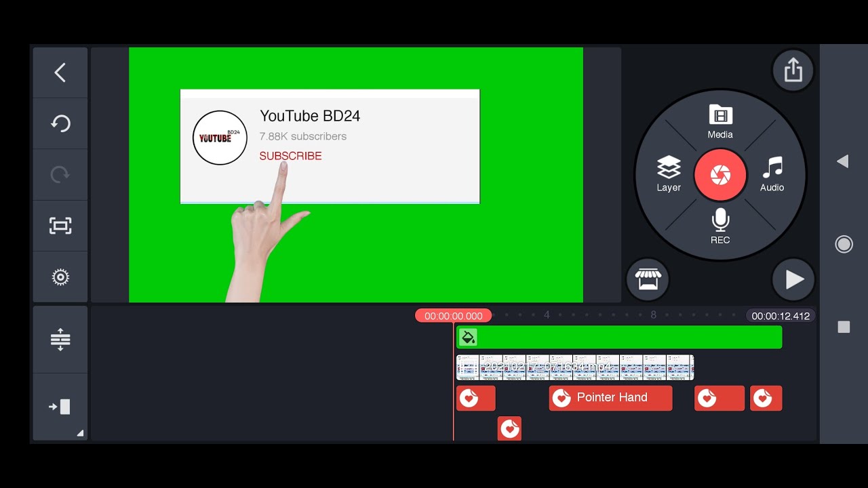
Task: Tap the YouTube BD24 channel logo
Action: tap(220, 138)
